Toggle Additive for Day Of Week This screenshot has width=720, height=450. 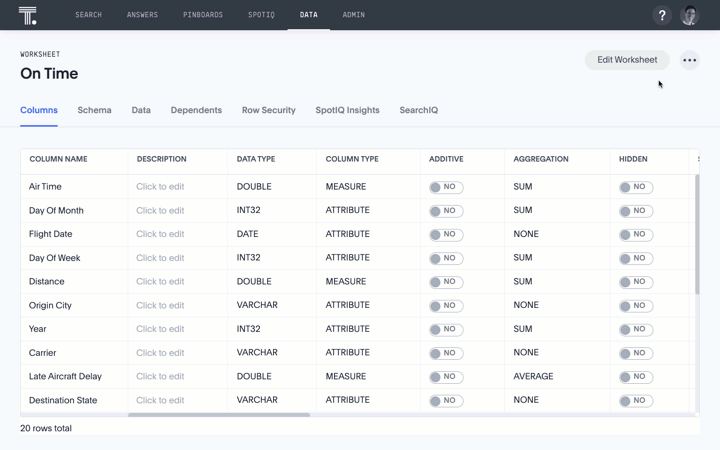446,258
